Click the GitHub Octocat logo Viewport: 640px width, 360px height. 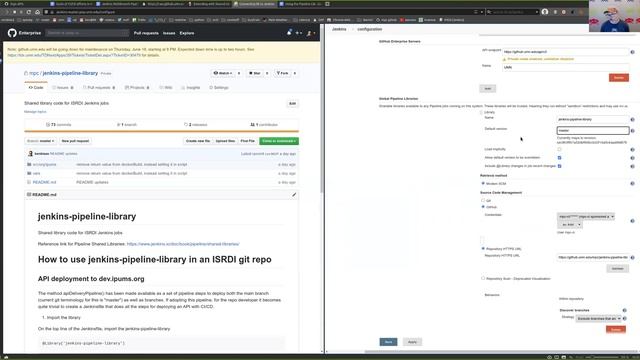(12, 33)
